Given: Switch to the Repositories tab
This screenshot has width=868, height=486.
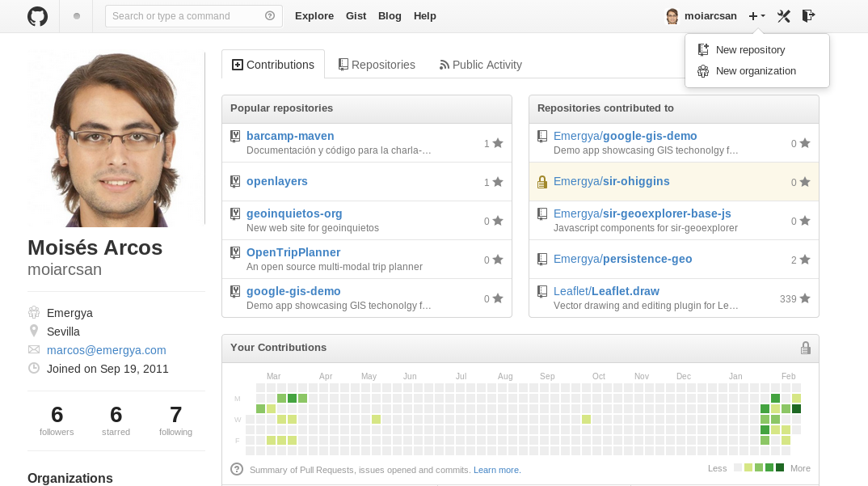Looking at the screenshot, I should [377, 65].
